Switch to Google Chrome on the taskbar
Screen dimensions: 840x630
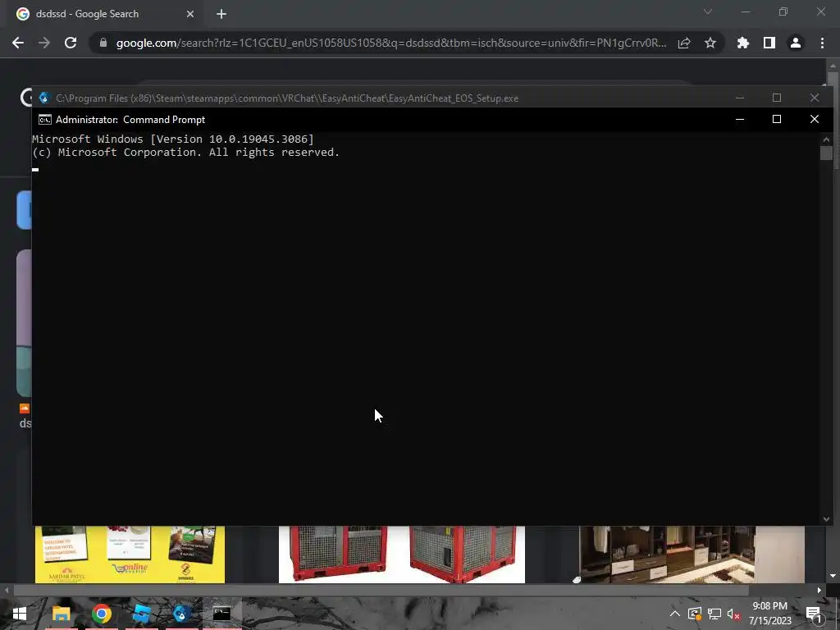tap(101, 614)
